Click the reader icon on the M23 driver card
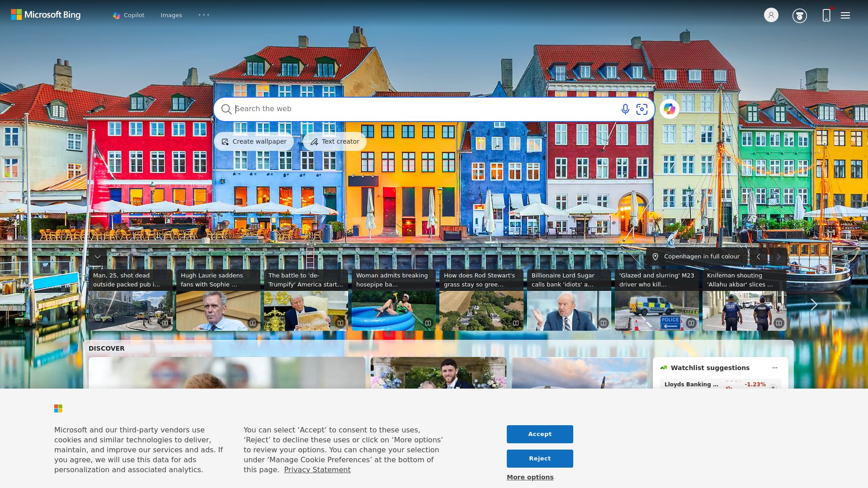Viewport: 868px width, 488px height. [x=691, y=323]
